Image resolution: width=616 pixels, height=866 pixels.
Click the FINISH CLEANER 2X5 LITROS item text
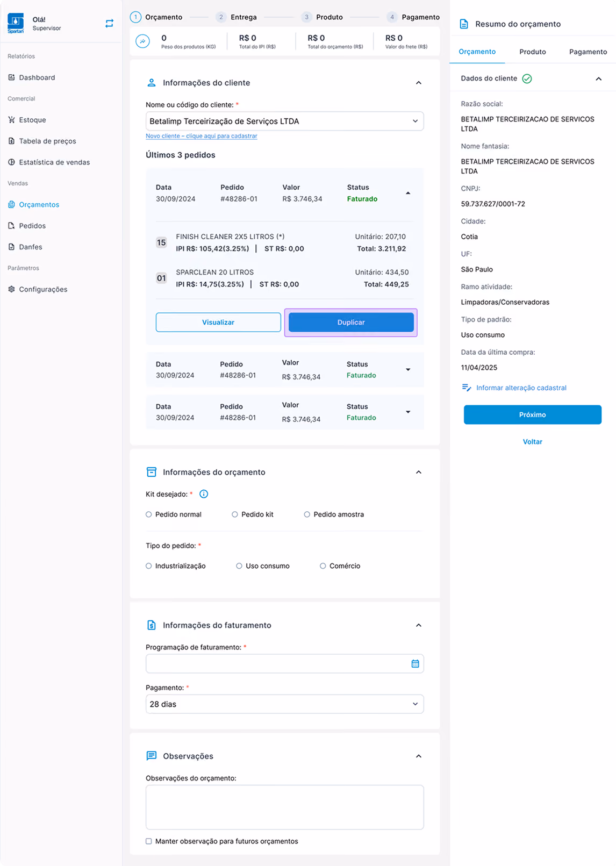[x=230, y=237]
